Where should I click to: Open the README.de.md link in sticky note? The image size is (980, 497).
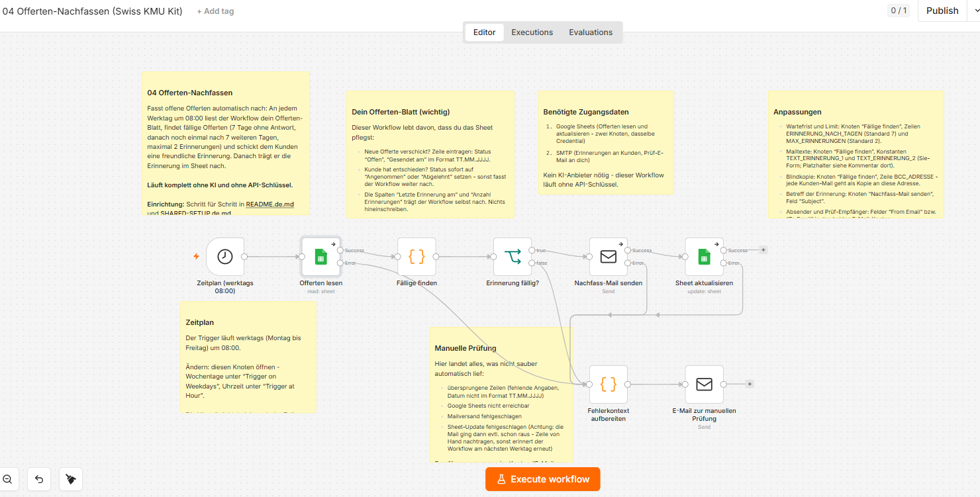(x=269, y=204)
